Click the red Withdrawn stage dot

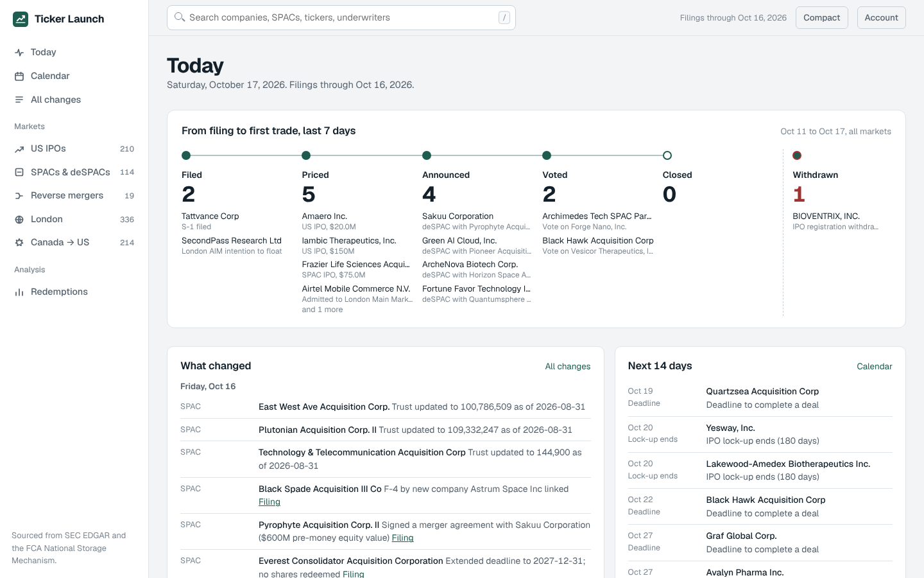(797, 155)
